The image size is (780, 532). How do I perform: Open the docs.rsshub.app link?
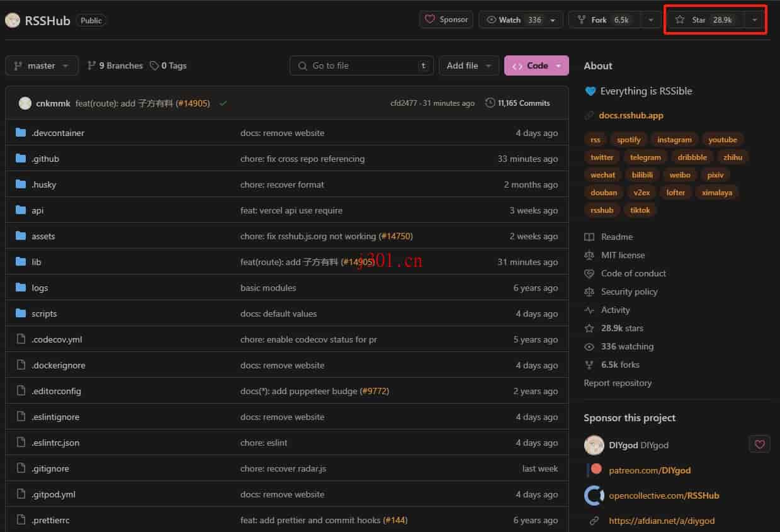pos(631,115)
